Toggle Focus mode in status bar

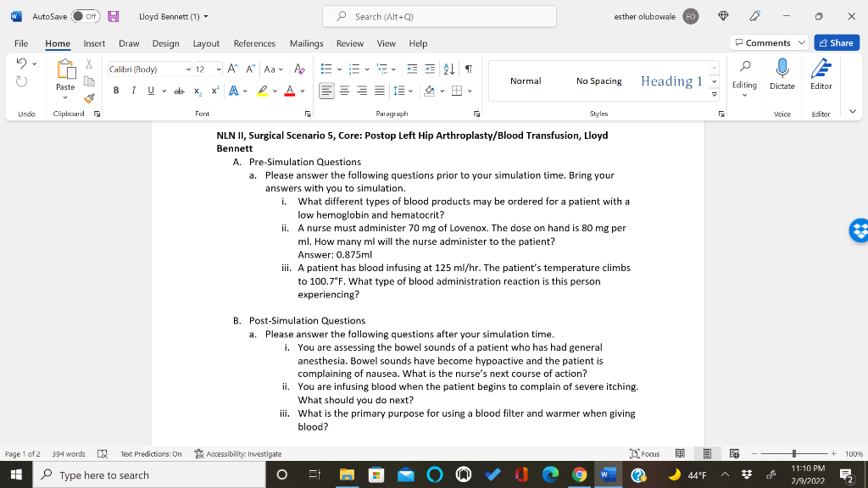645,454
